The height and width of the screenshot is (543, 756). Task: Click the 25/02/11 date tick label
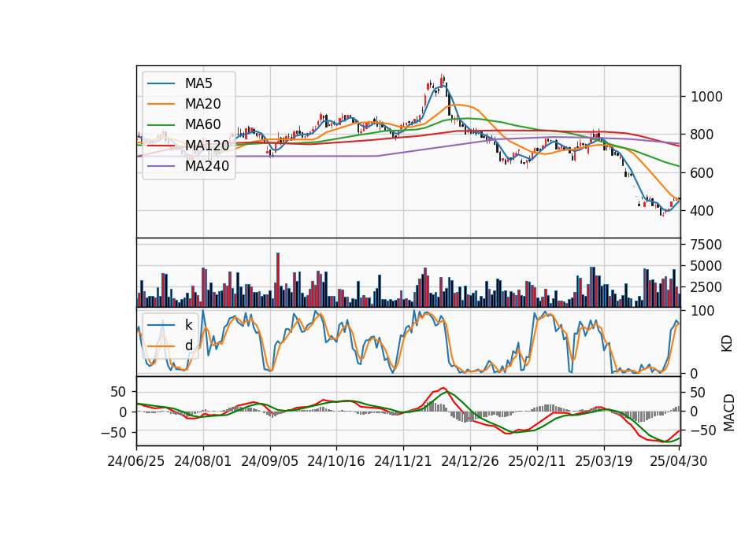[536, 461]
